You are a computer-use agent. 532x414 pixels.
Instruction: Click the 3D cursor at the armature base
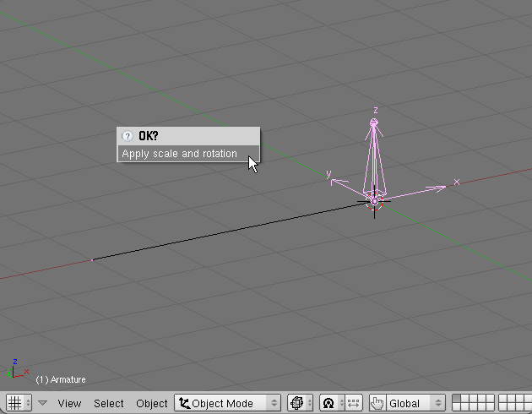pos(374,202)
